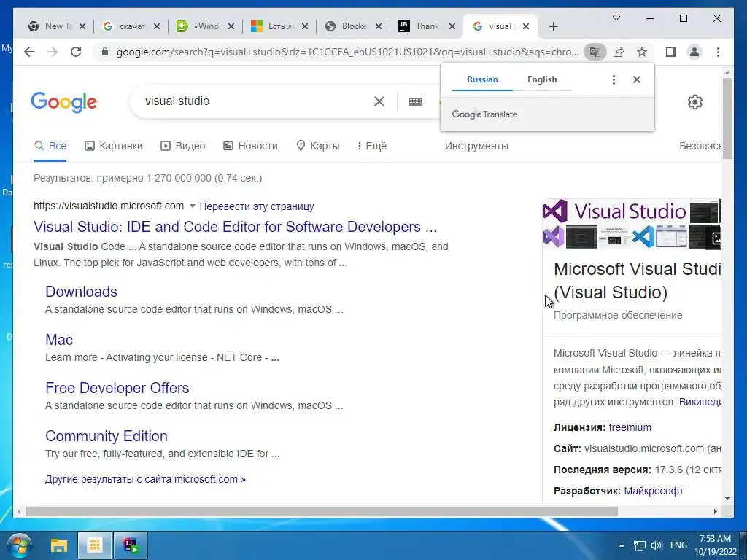747x560 pixels.
Task: Open the Карты search tab
Action: click(x=318, y=146)
